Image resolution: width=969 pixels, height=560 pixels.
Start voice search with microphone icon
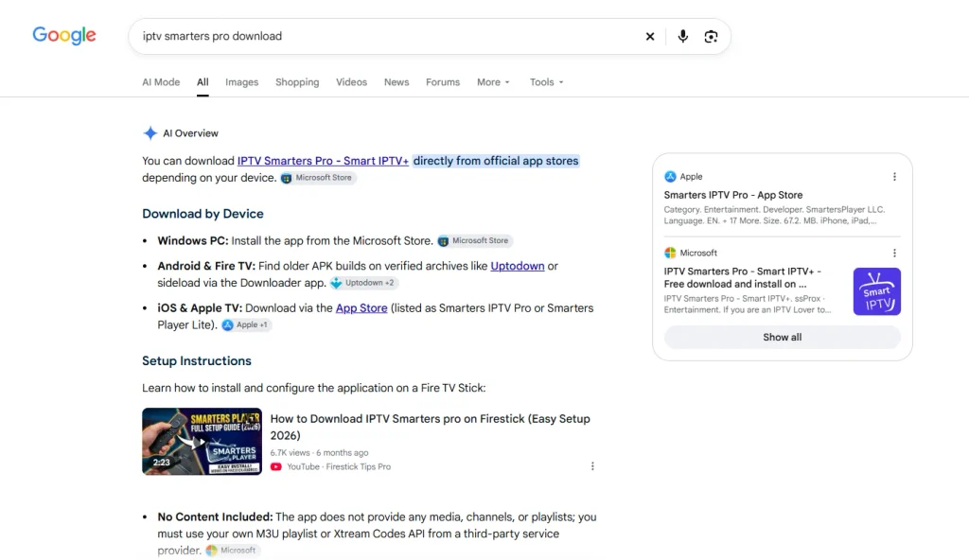point(682,37)
